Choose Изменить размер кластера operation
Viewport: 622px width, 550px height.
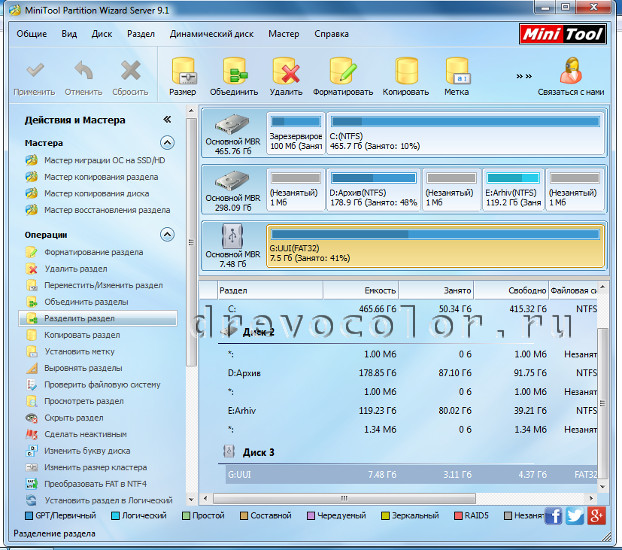[x=86, y=467]
